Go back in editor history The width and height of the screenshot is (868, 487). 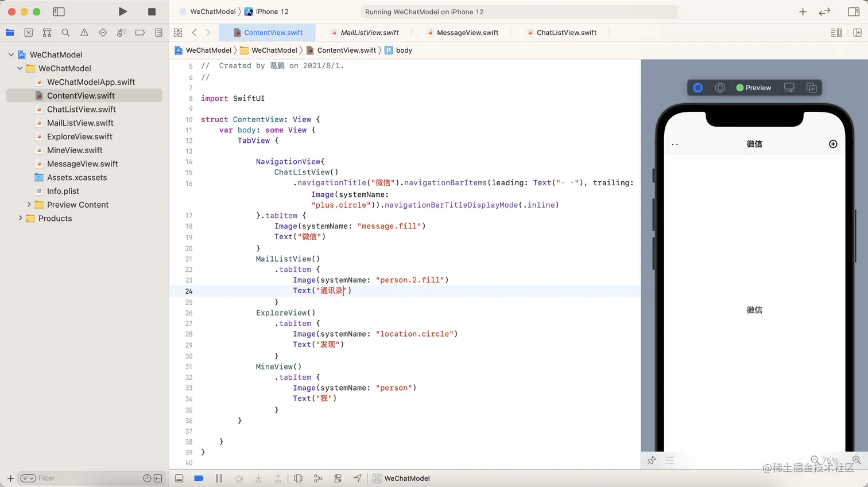pos(194,33)
